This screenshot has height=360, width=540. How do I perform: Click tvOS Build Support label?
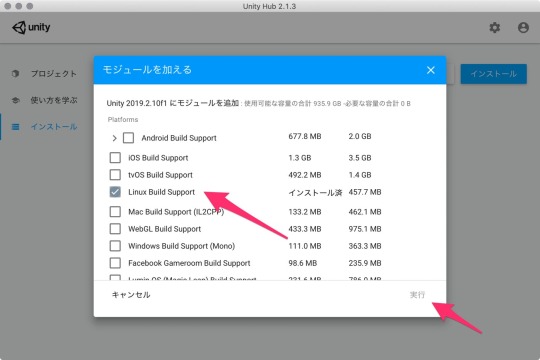(x=160, y=175)
